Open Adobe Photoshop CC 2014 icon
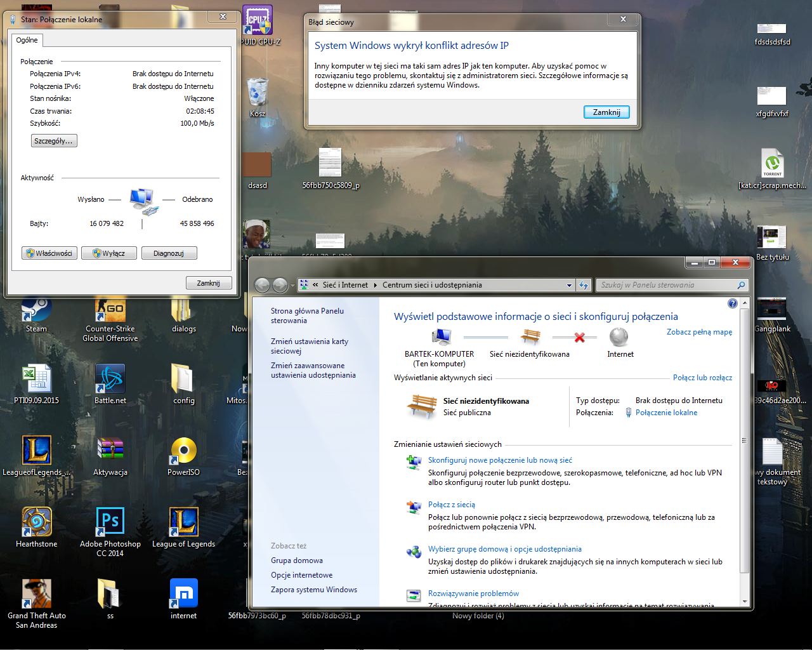This screenshot has width=812, height=650. 110,522
